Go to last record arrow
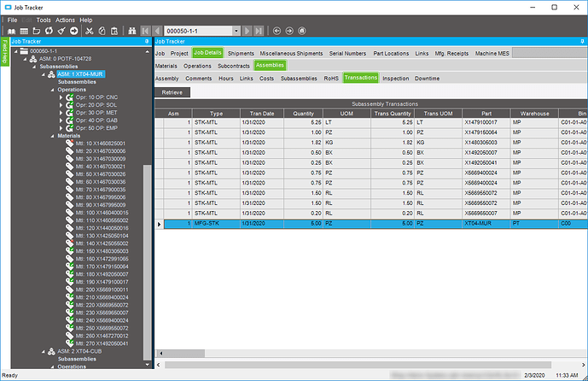The width and height of the screenshot is (588, 381). (x=259, y=31)
